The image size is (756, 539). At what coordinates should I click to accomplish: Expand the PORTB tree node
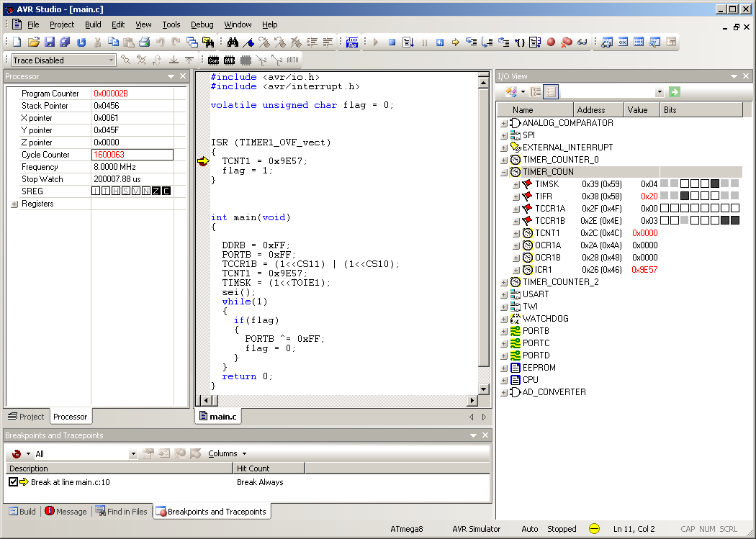(504, 331)
